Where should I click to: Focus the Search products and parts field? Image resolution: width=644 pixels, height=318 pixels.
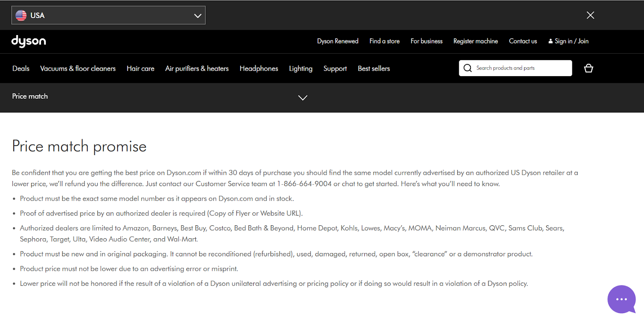[515, 68]
